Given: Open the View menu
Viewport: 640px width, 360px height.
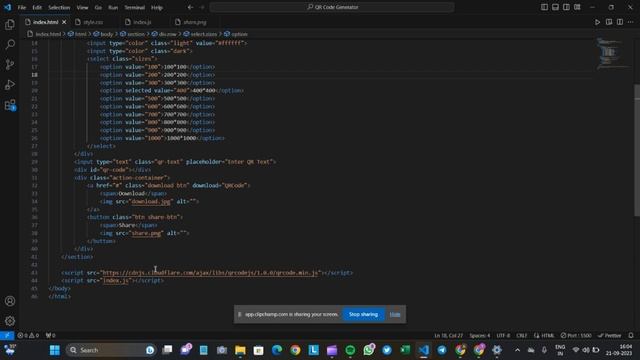Looking at the screenshot, I should [82, 7].
